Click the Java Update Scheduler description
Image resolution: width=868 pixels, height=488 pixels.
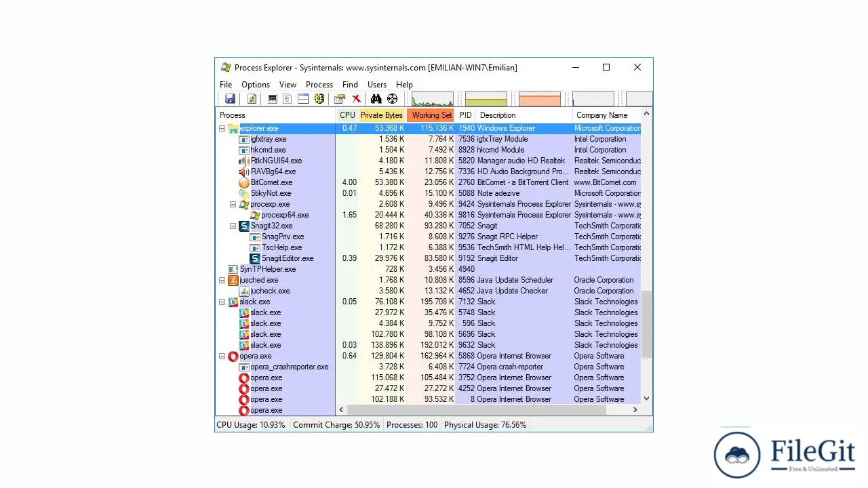point(515,280)
